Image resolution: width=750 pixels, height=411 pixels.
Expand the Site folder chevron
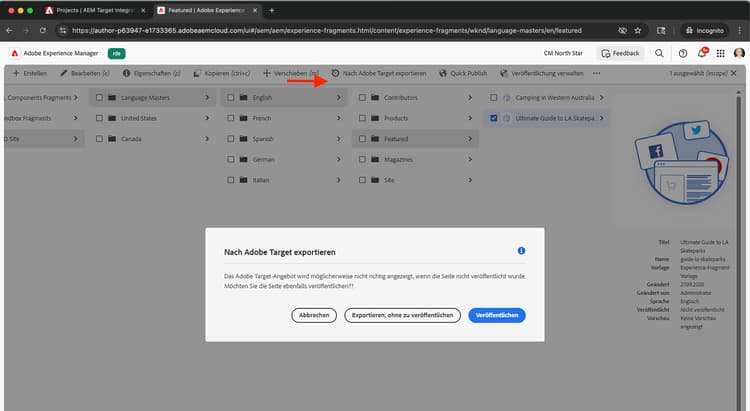tap(470, 180)
